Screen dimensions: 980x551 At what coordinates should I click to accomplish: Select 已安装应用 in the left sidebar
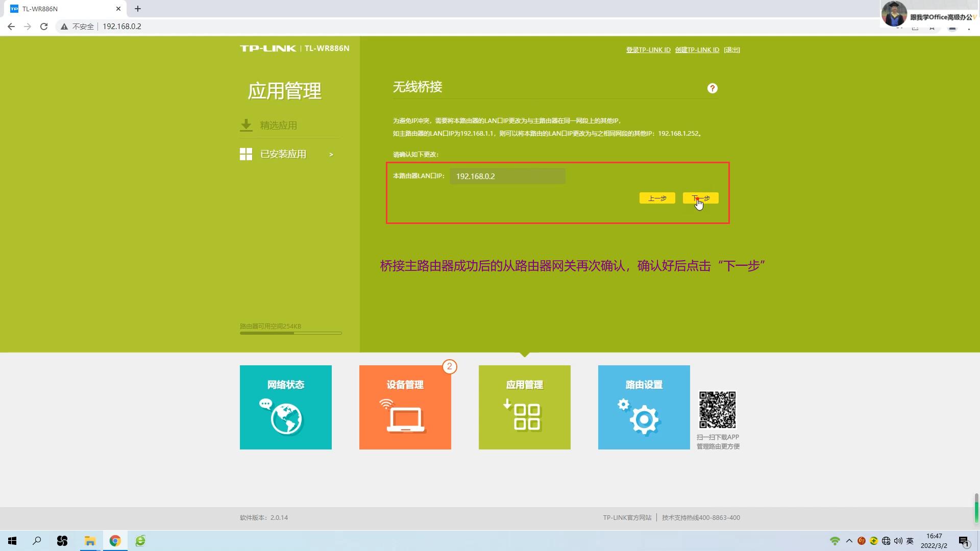(x=283, y=154)
